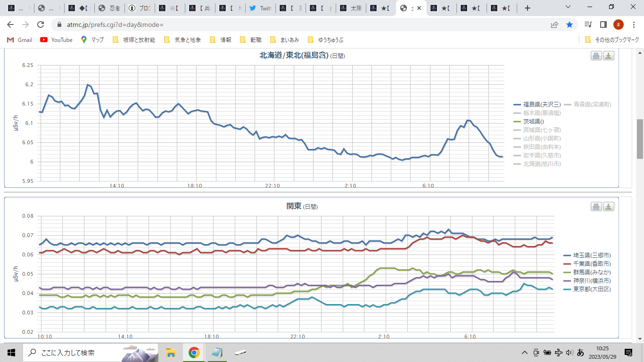Viewport: 644px width, 362px height.
Task: Hide the 東京都(大田区) line
Action: click(587, 289)
